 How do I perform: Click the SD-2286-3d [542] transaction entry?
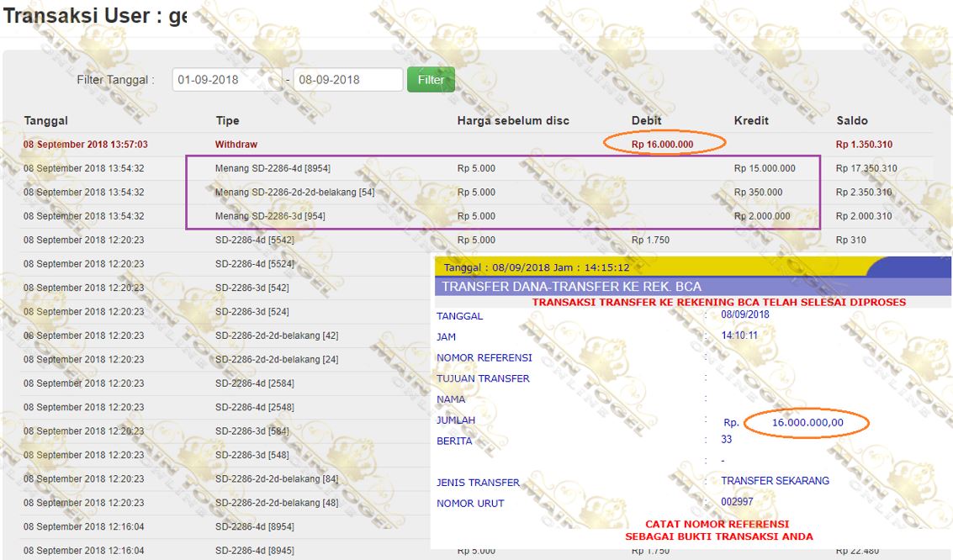(252, 288)
